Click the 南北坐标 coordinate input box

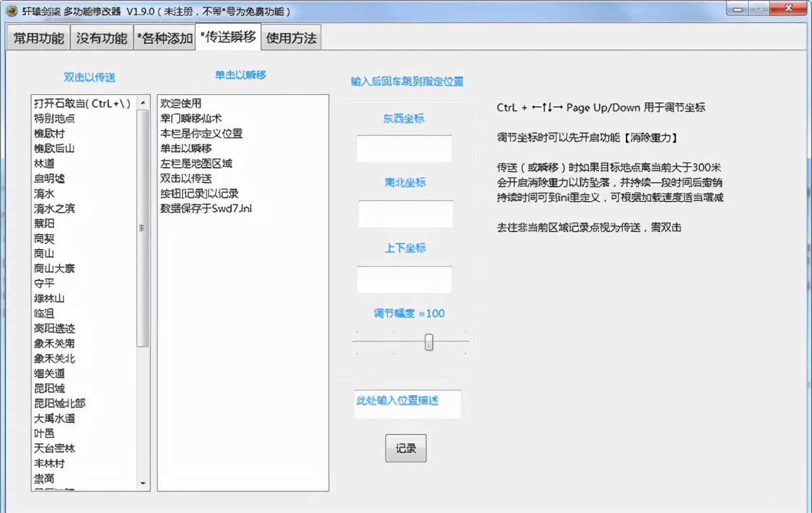tap(404, 213)
